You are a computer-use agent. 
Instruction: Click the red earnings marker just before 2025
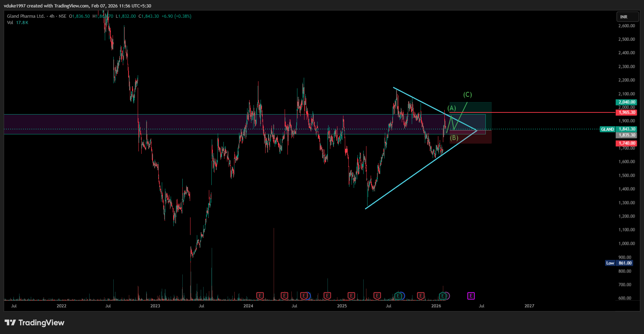click(327, 296)
